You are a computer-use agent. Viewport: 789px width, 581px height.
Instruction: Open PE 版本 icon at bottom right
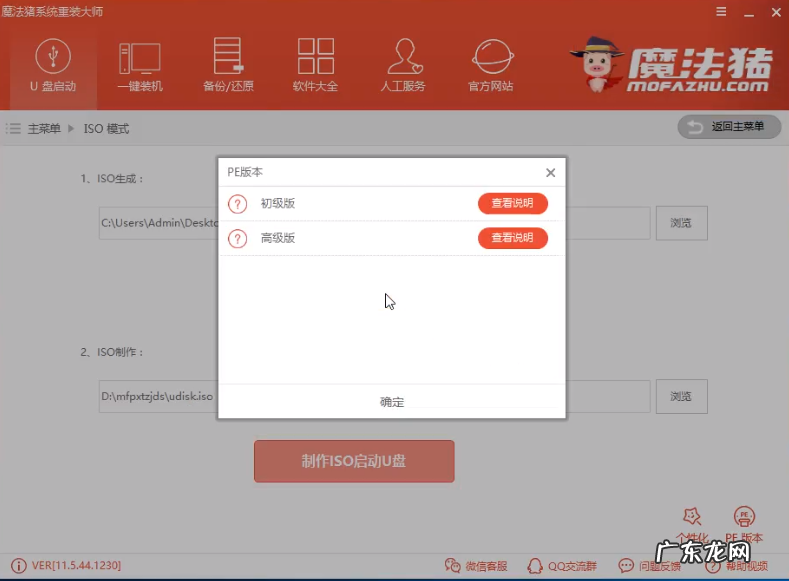coord(744,517)
